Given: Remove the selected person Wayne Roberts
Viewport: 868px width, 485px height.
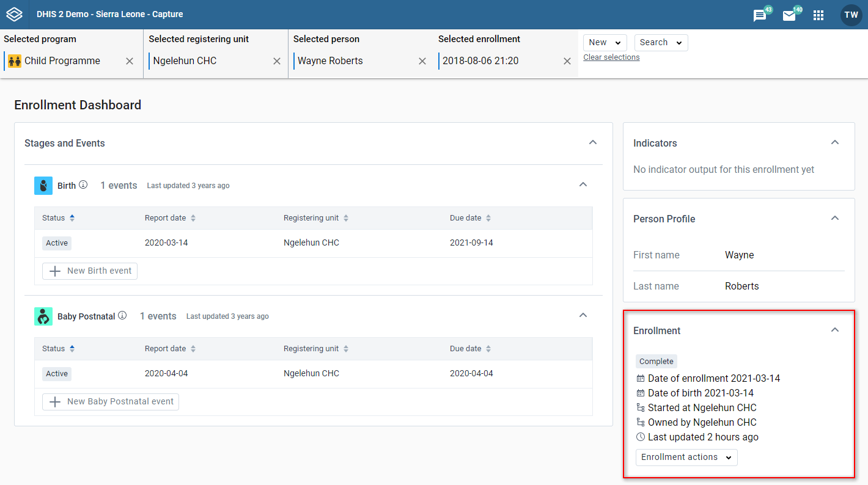Looking at the screenshot, I should coord(422,61).
